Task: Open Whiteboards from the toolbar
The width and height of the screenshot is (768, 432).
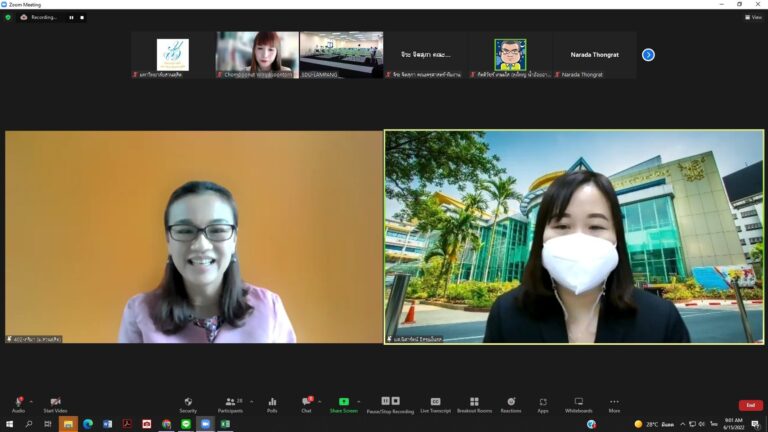Action: tap(578, 403)
